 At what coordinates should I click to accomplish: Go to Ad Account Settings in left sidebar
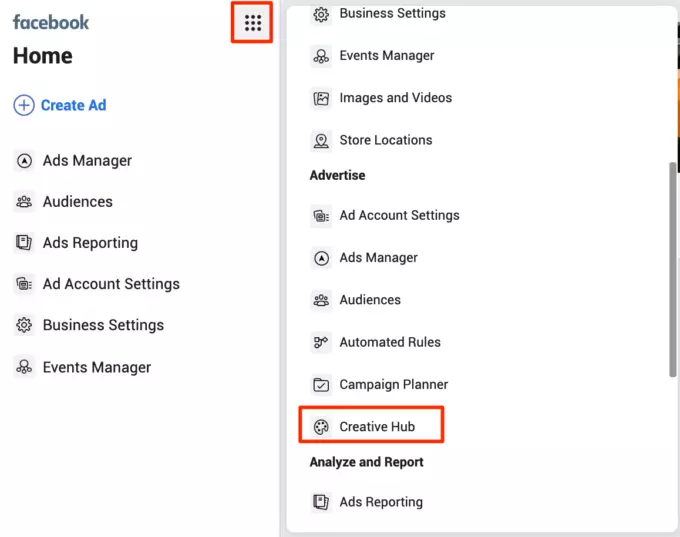111,284
